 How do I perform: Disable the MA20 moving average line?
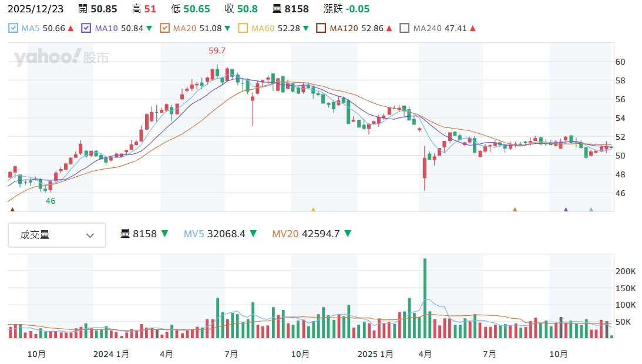(164, 28)
